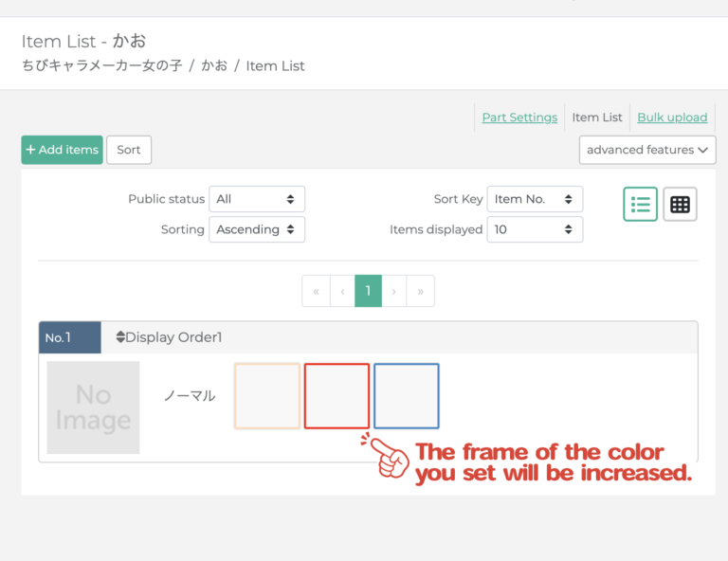728x561 pixels.
Task: Jump to last page arrow
Action: [420, 291]
